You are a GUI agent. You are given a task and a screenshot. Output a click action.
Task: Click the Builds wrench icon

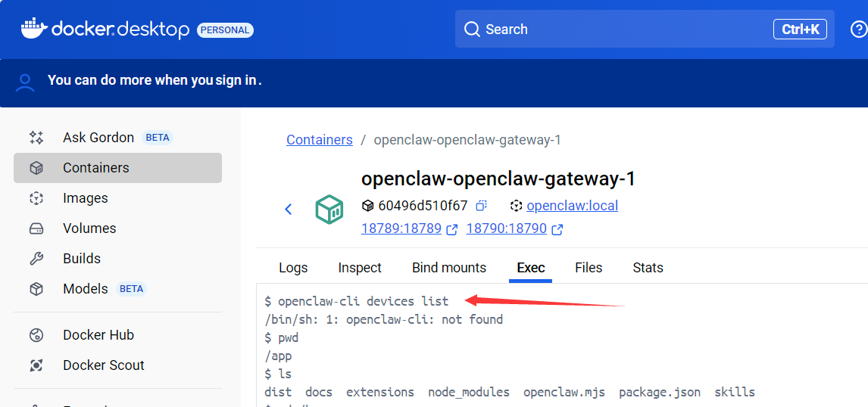(36, 258)
